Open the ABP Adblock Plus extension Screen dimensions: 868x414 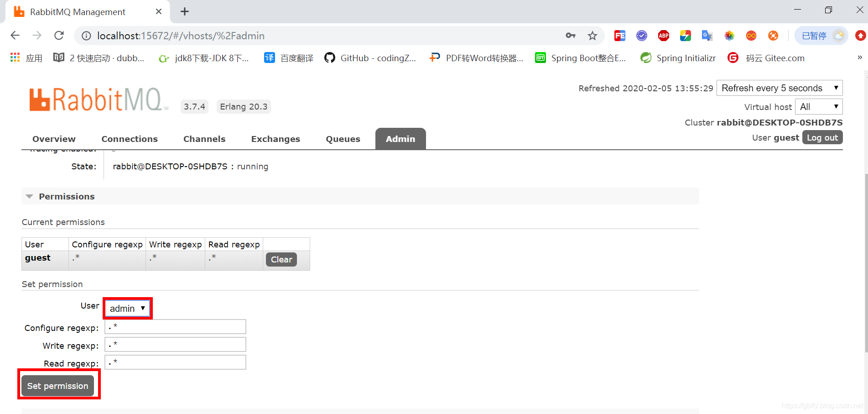point(664,36)
